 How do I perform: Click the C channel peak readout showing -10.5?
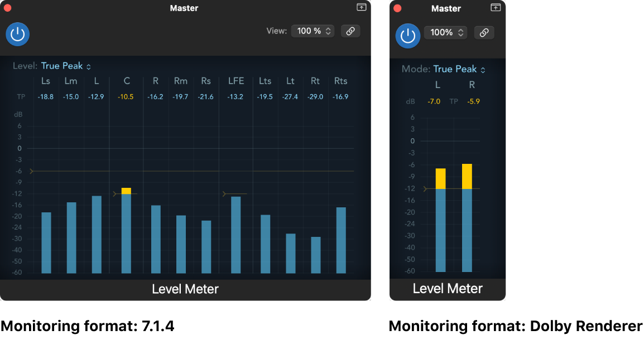click(126, 96)
